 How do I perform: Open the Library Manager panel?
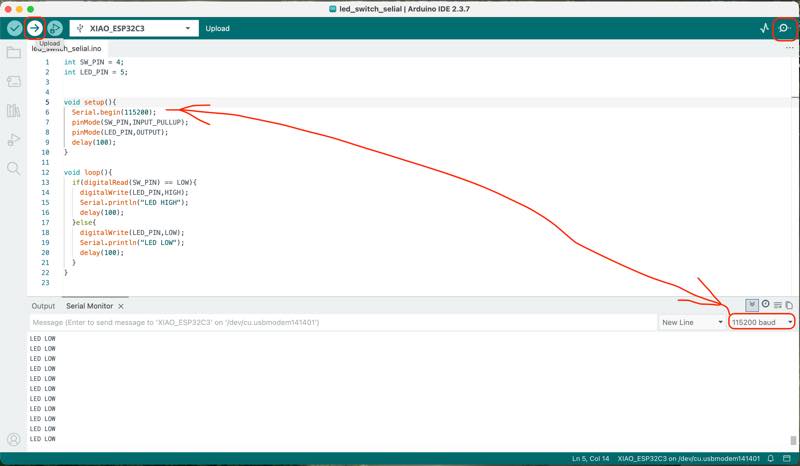click(14, 110)
